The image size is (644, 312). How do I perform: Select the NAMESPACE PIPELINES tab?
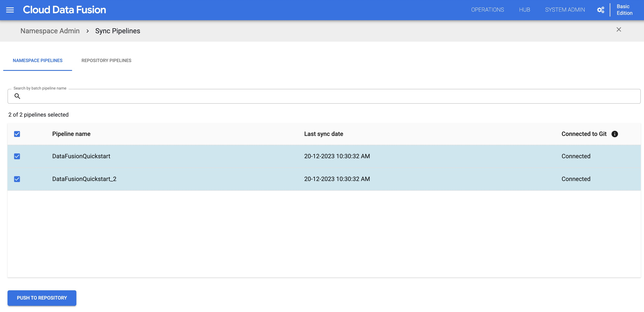tap(37, 60)
